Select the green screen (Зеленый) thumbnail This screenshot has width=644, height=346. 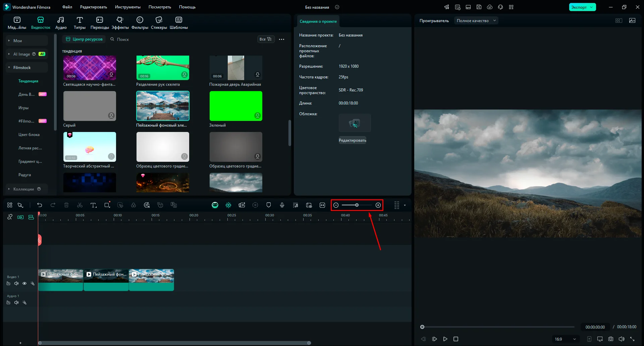236,106
